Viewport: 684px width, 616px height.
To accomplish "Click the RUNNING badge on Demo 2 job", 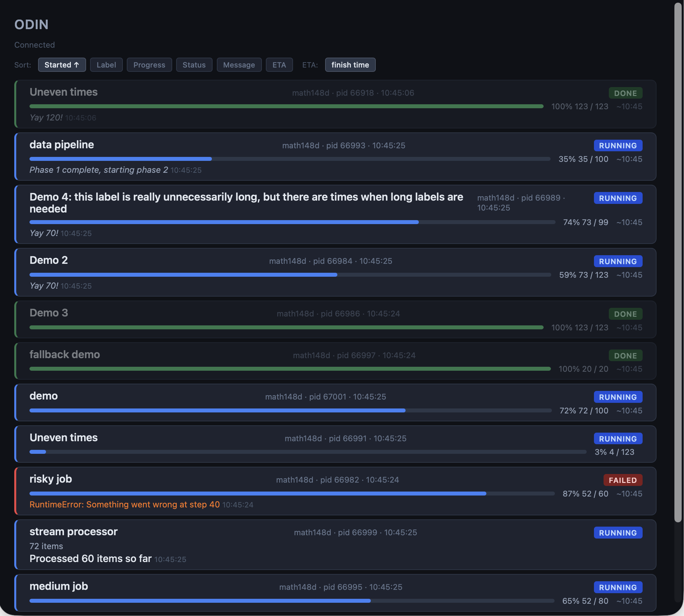I will (618, 261).
